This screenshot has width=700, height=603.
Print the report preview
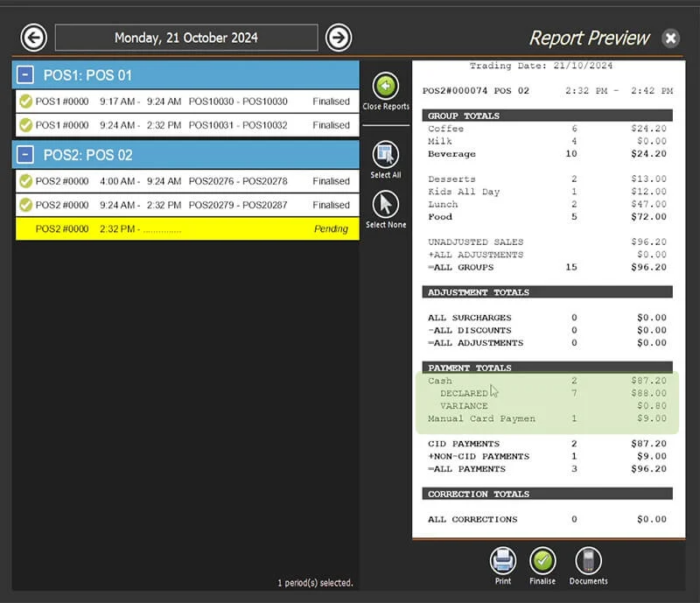point(502,560)
